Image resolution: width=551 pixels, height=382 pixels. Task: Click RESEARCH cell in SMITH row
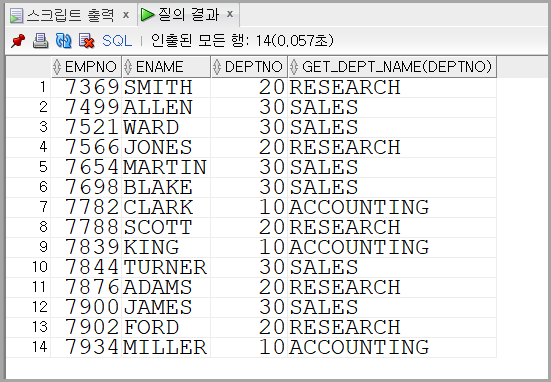coord(392,87)
